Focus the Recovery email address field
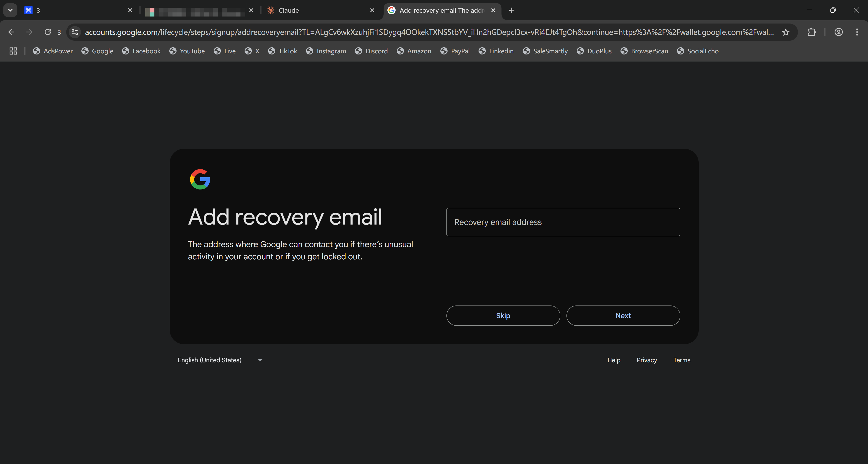The image size is (868, 464). coord(563,222)
